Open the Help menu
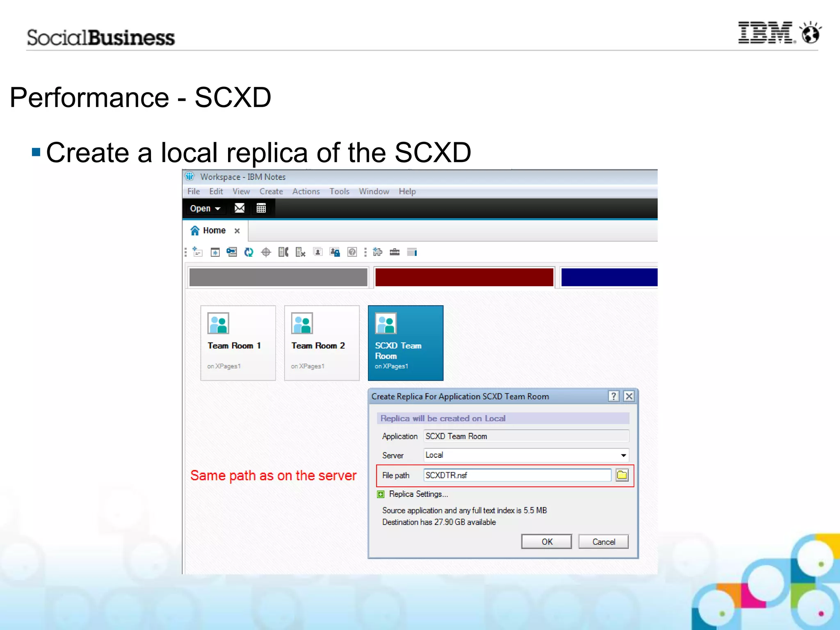The width and height of the screenshot is (840, 630). pyautogui.click(x=407, y=192)
